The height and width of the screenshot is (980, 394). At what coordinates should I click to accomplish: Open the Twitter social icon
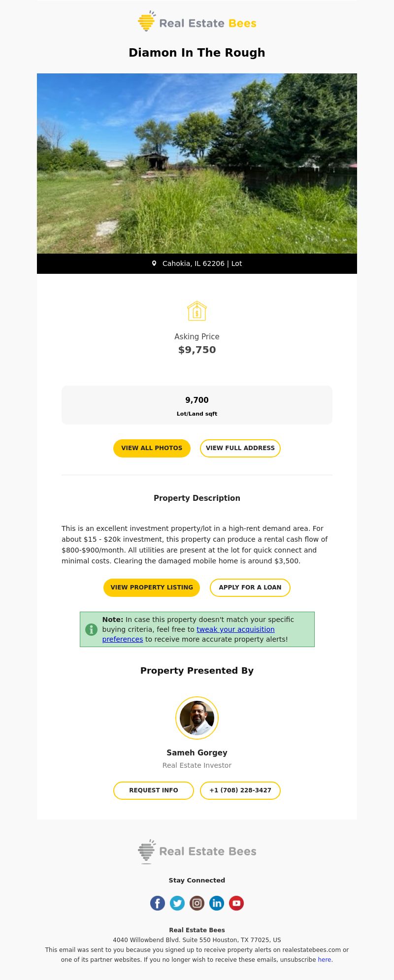point(177,903)
